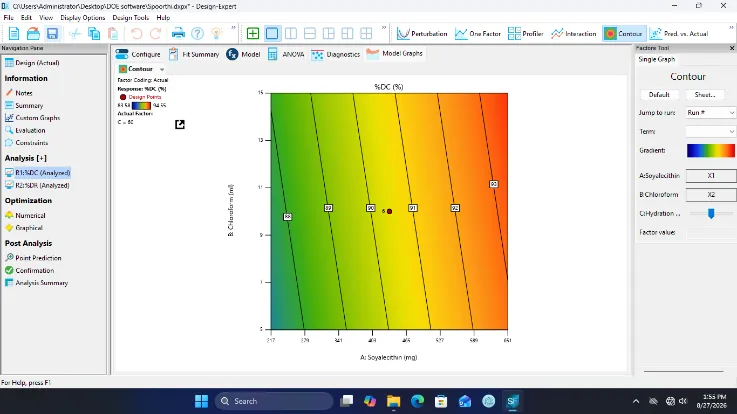Open an existing design file
Viewport: 737px width, 414px height.
(33, 33)
